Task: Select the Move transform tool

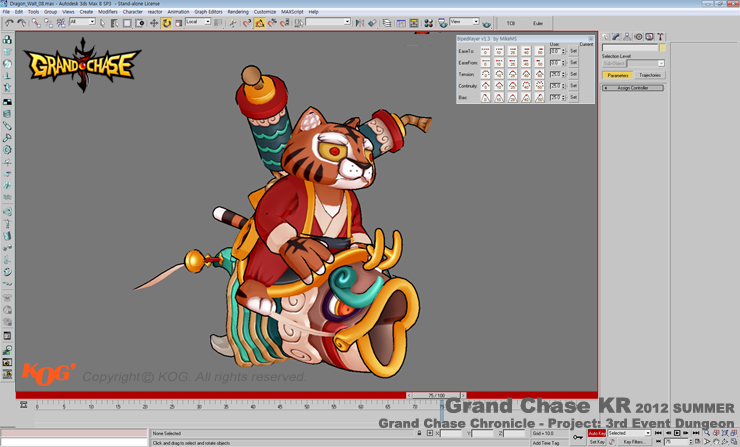Action: pos(154,22)
